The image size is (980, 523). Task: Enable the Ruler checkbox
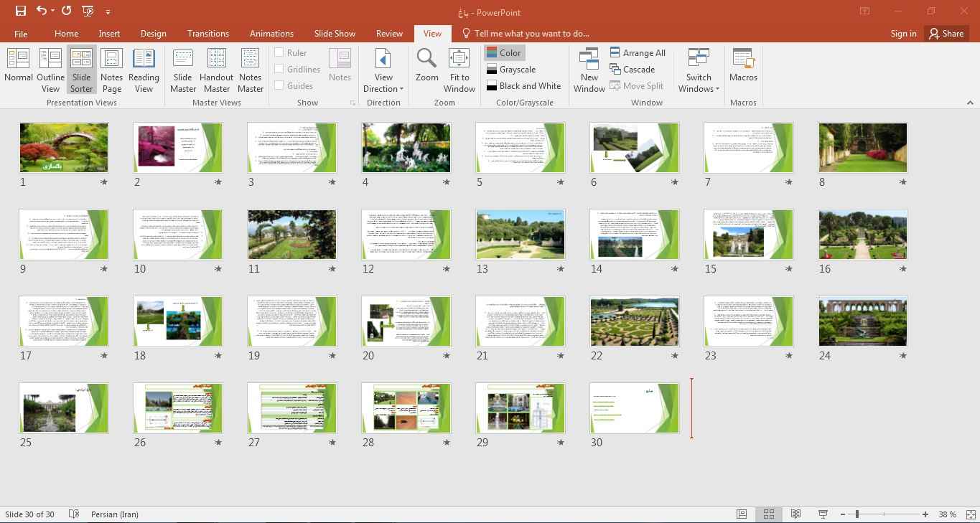coord(279,52)
